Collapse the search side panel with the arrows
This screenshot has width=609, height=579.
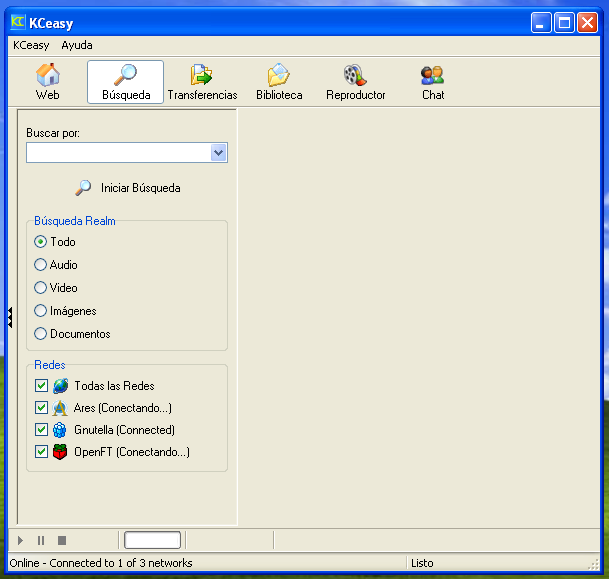[10, 317]
